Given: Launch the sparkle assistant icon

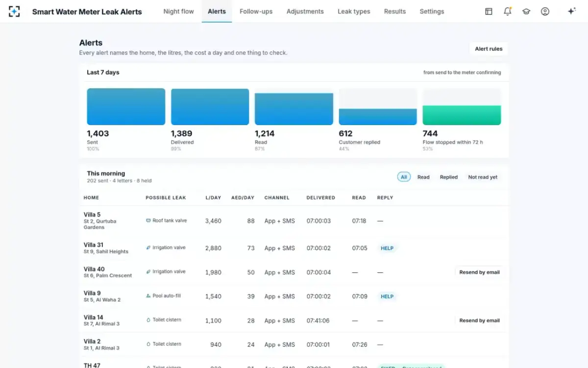Looking at the screenshot, I should 571,11.
